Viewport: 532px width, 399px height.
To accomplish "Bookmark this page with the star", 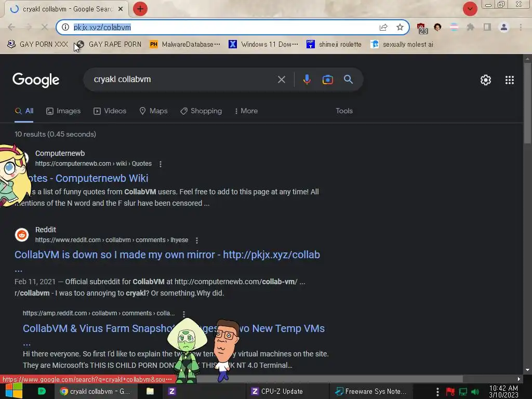I will click(x=400, y=27).
